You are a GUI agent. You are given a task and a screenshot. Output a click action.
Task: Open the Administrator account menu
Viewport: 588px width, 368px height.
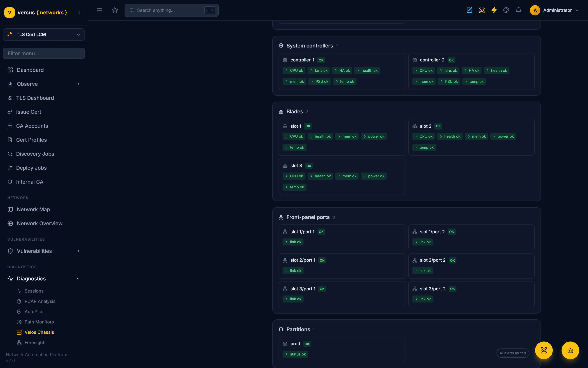point(555,10)
